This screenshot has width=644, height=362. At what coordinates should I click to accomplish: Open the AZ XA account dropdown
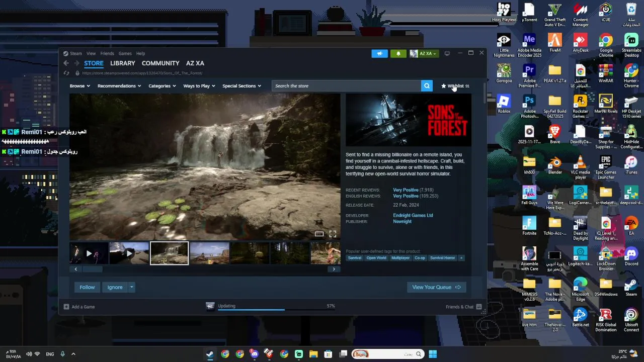coord(423,53)
